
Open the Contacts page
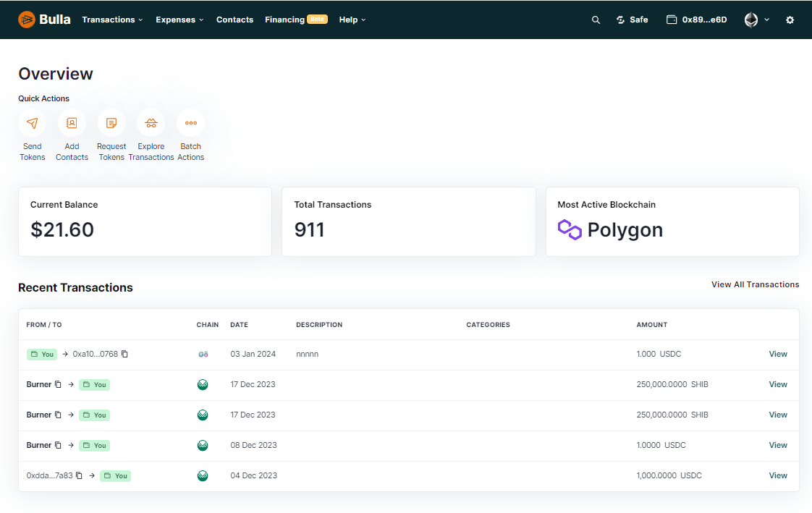[234, 20]
